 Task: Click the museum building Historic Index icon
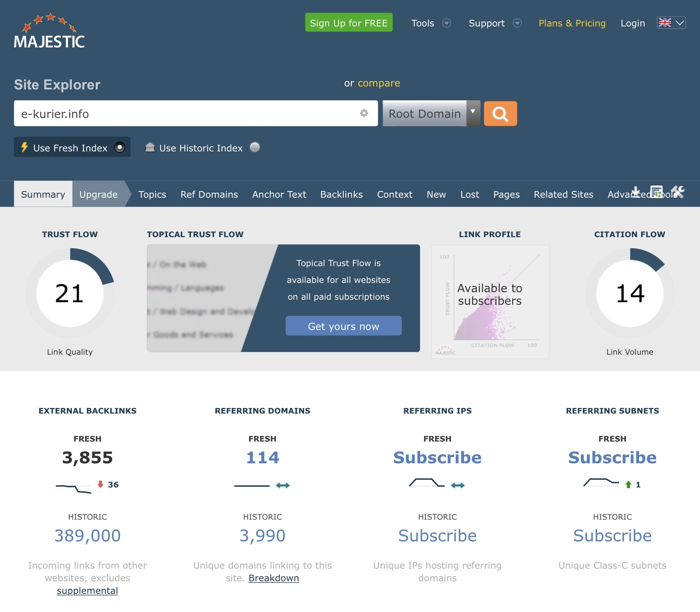coord(150,147)
